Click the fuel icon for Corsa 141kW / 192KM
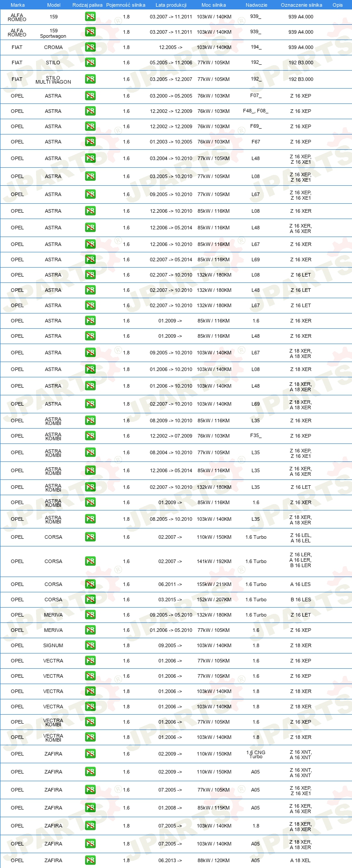Screen dimensions: 352x868 90,561
